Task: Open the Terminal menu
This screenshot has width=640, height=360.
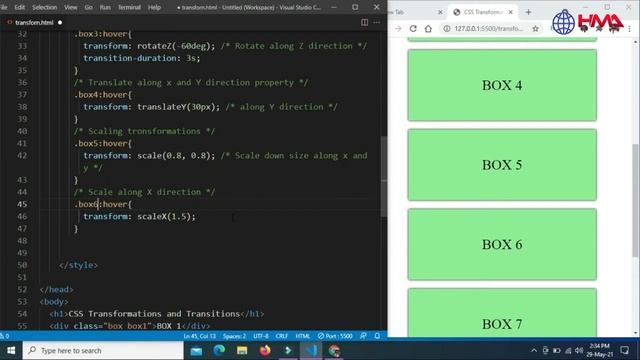Action: 129,7
